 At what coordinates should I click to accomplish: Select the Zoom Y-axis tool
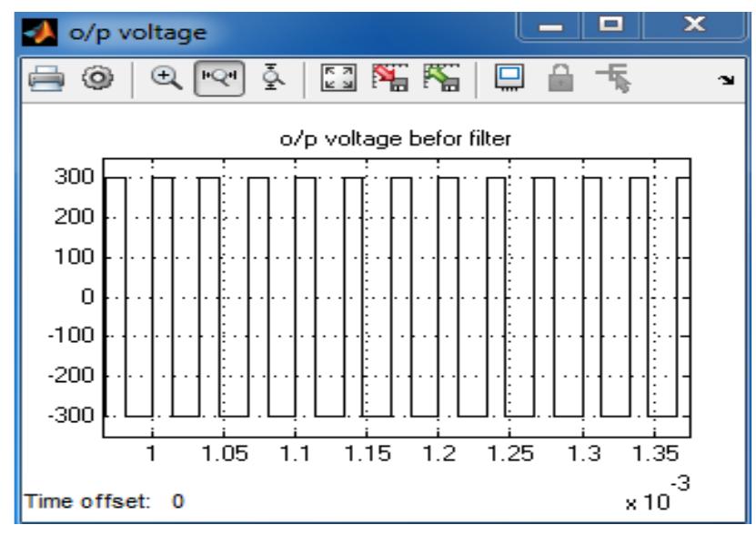click(273, 77)
